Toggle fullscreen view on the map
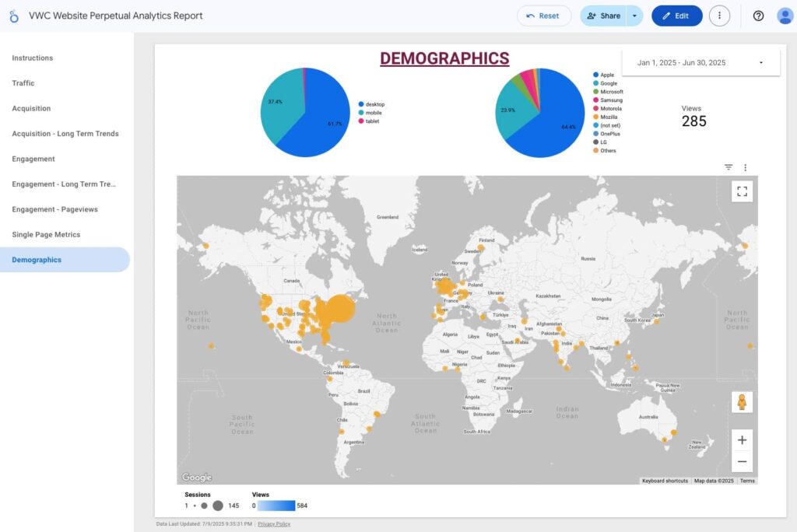The width and height of the screenshot is (797, 532). point(742,192)
